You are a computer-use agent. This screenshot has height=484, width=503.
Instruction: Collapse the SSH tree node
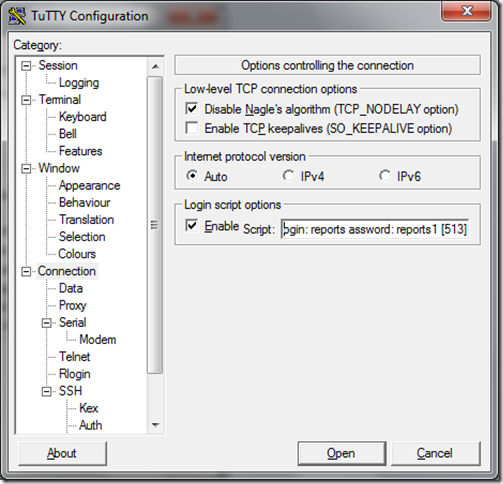tap(47, 392)
